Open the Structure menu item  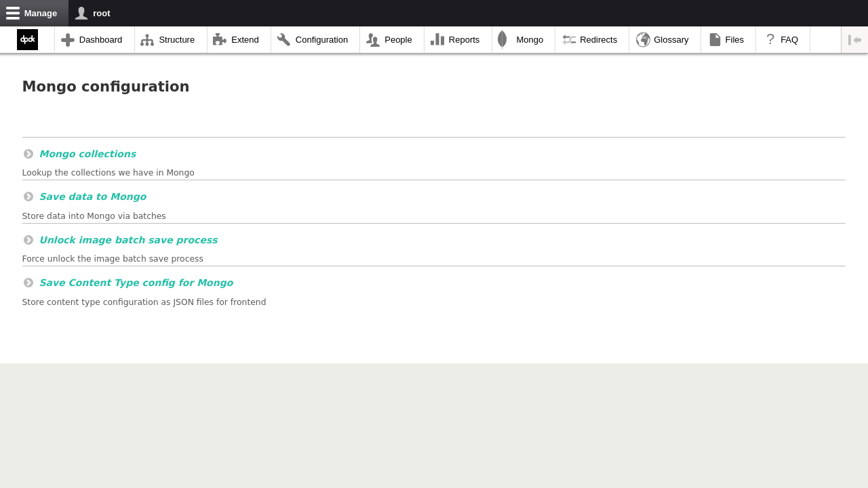coord(171,40)
